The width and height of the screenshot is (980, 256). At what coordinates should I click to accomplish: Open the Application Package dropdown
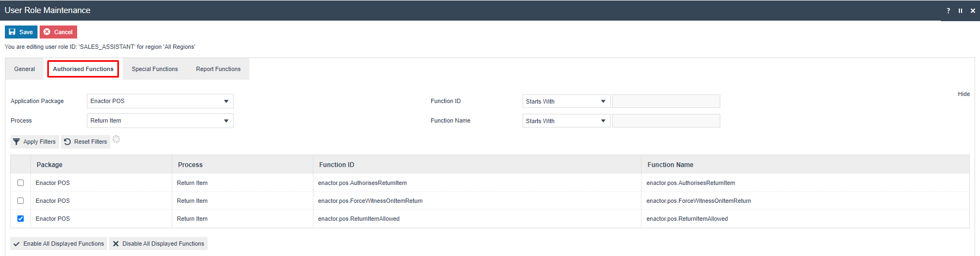(160, 101)
